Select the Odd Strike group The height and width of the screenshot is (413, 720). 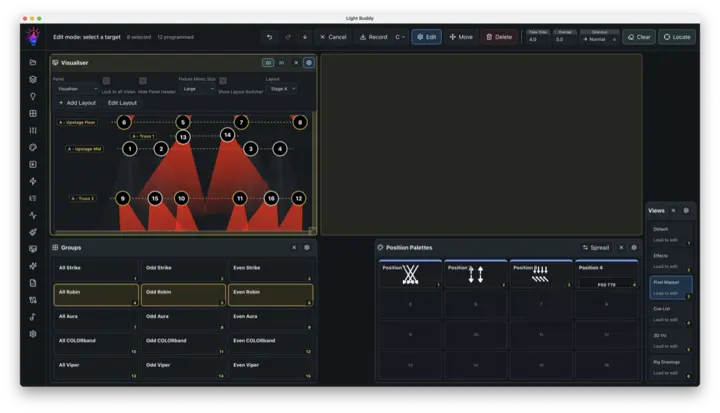(183, 271)
